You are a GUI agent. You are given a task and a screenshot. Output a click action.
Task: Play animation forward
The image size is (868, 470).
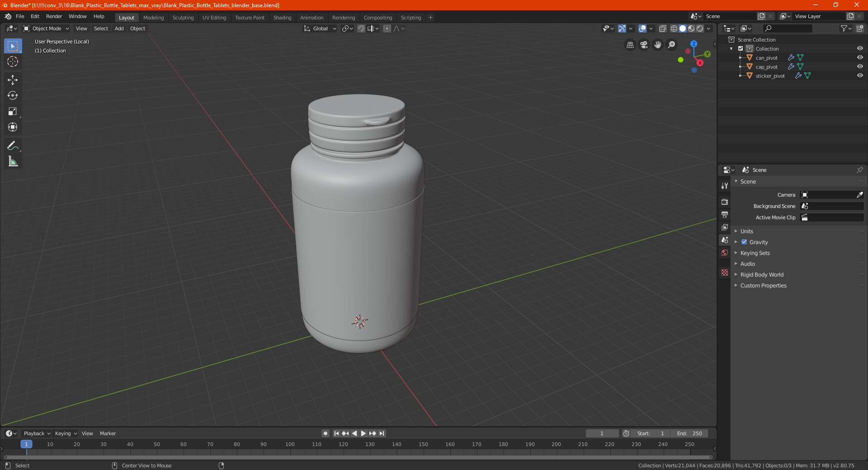(363, 433)
